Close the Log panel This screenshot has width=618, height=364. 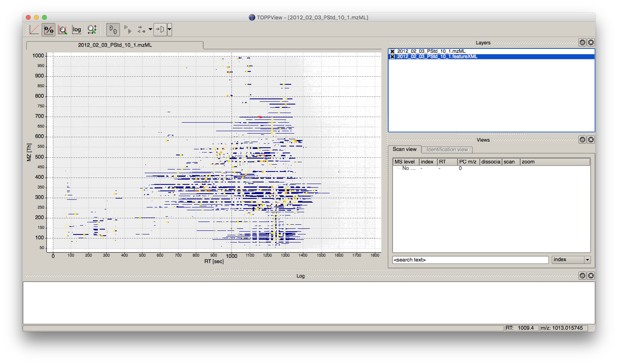point(591,276)
